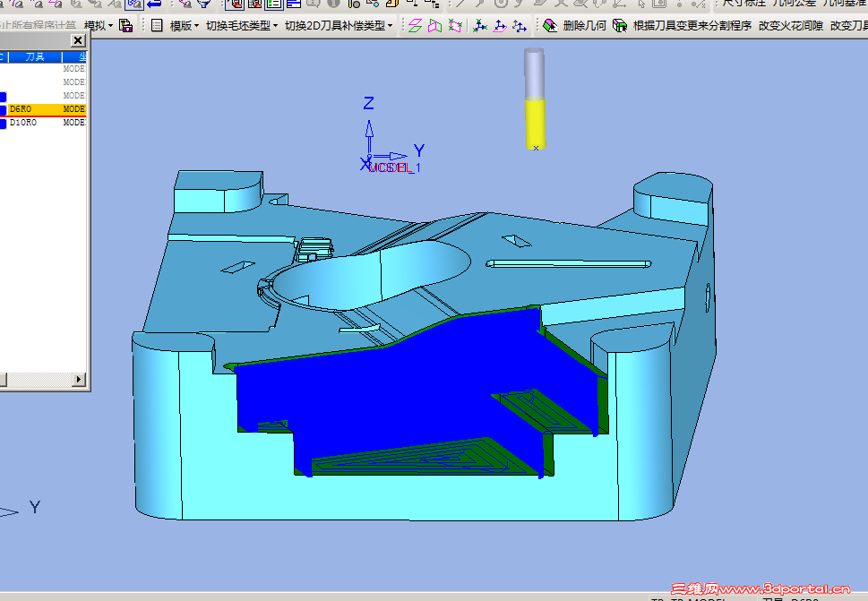
Task: Click the trimmed surface toolbar icon
Action: point(456,26)
